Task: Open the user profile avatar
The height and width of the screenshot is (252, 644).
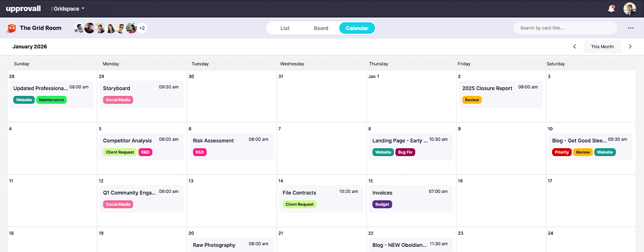Action: pos(629,9)
